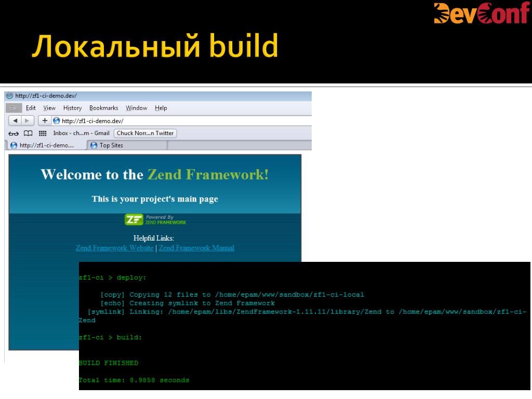The height and width of the screenshot is (399, 532).
Task: Follow the Zend Framework Manual link
Action: click(x=196, y=248)
